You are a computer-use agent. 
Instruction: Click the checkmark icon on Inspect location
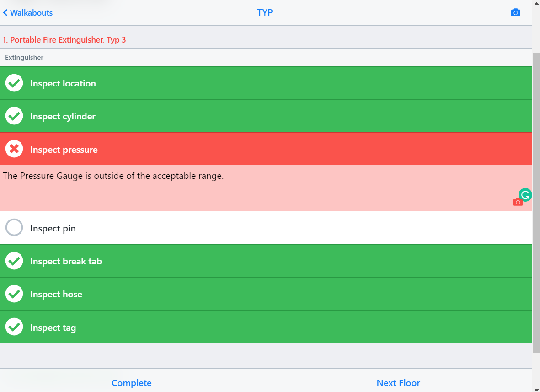coord(14,83)
